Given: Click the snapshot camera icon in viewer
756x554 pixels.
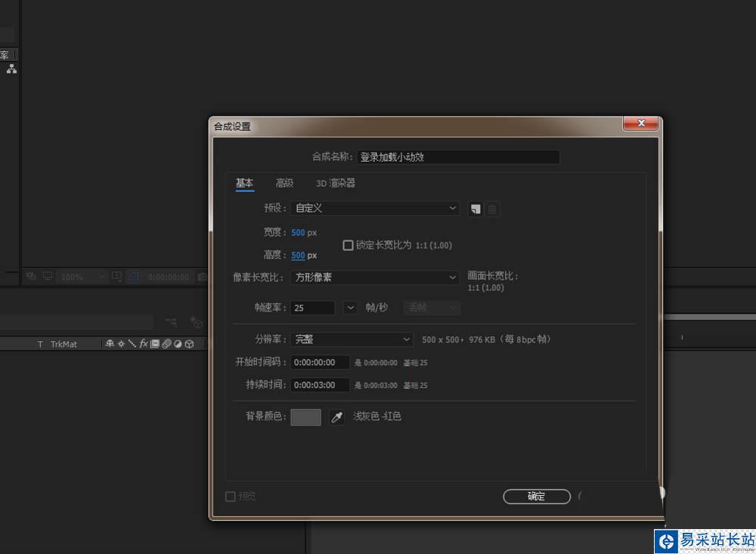Looking at the screenshot, I should pyautogui.click(x=203, y=277).
